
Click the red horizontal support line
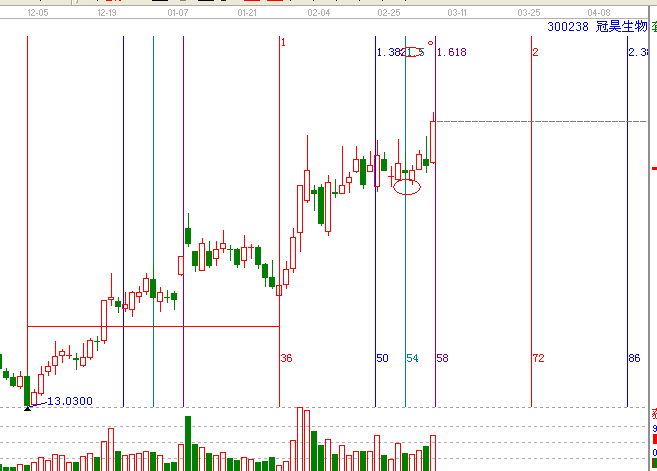(x=150, y=326)
